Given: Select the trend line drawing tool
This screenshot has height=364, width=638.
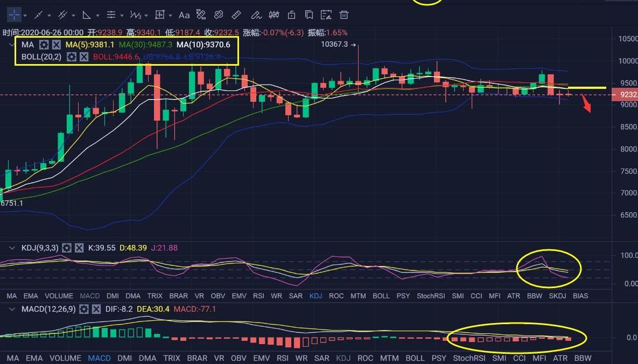Looking at the screenshot, I should pyautogui.click(x=38, y=15).
